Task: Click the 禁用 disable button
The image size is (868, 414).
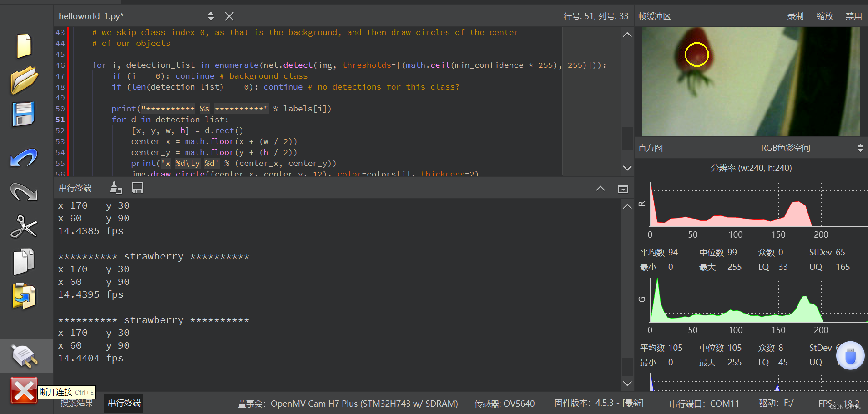Action: click(854, 16)
